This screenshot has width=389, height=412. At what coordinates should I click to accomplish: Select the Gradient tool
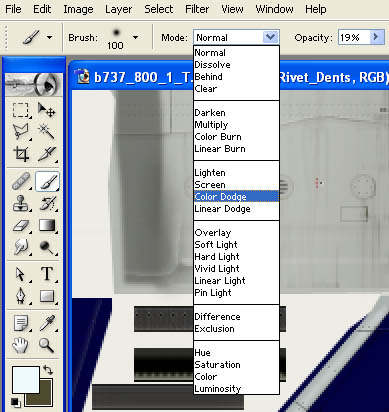coord(47,225)
